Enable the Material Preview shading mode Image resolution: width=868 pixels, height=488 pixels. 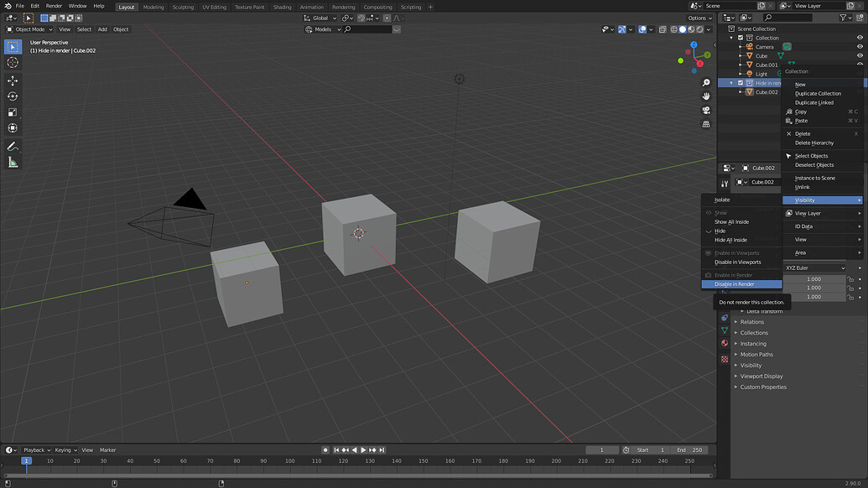coord(691,29)
